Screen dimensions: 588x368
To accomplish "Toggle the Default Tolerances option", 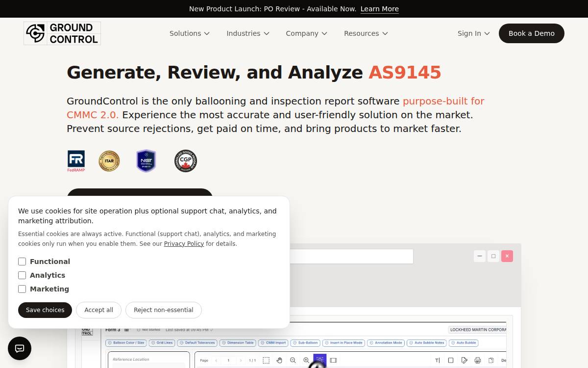I will [197, 343].
